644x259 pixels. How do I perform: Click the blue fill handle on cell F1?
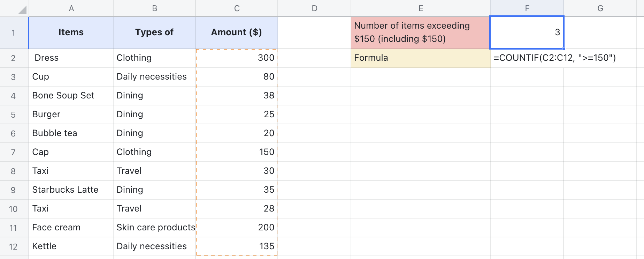(x=564, y=50)
